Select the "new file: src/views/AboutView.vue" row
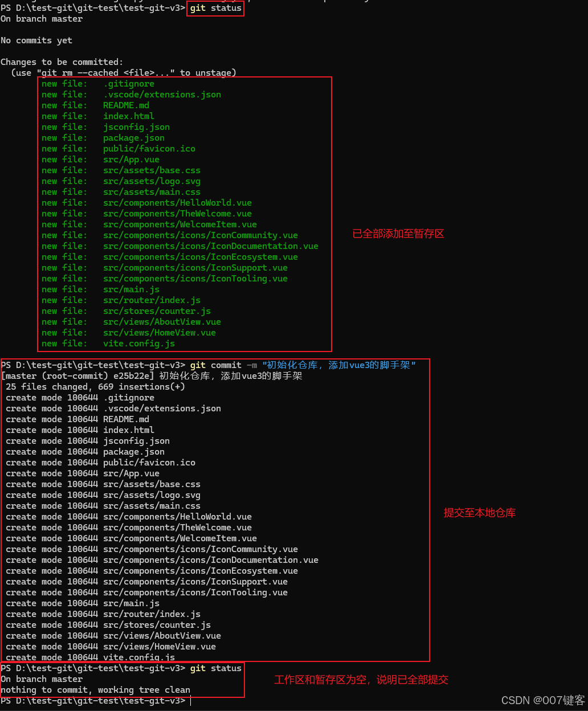Viewport: 588px width, 711px height. [131, 322]
